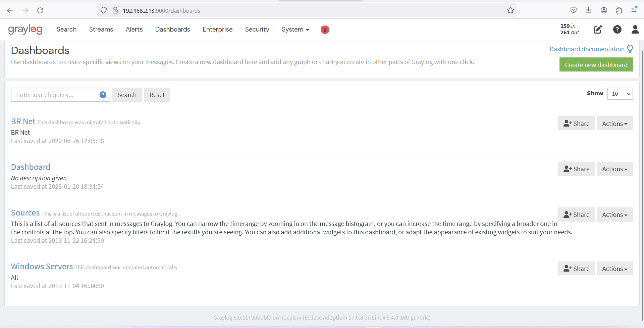Open the Windows Servers dashboard
This screenshot has height=328, width=644.
pos(42,266)
